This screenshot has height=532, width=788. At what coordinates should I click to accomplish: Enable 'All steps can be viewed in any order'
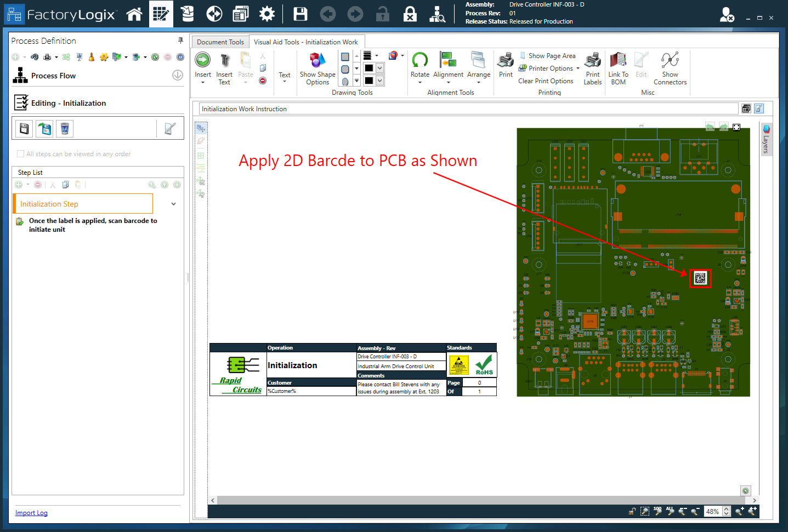click(x=21, y=154)
